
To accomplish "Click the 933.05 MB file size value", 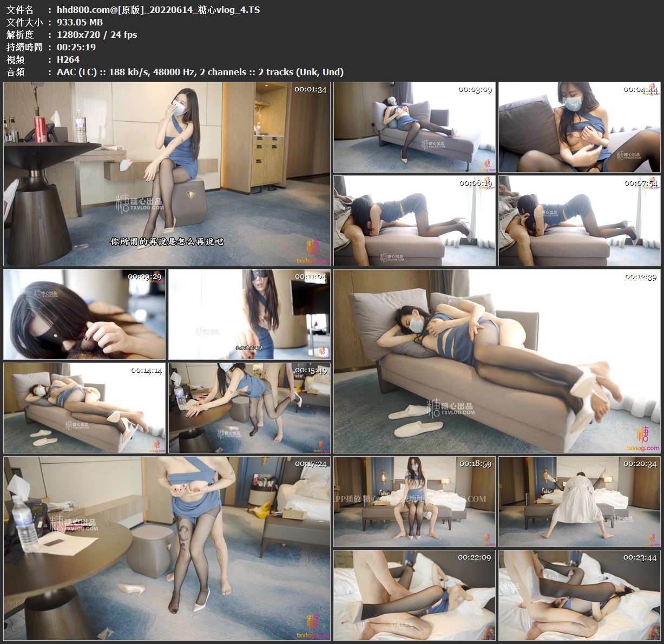I will (x=80, y=22).
